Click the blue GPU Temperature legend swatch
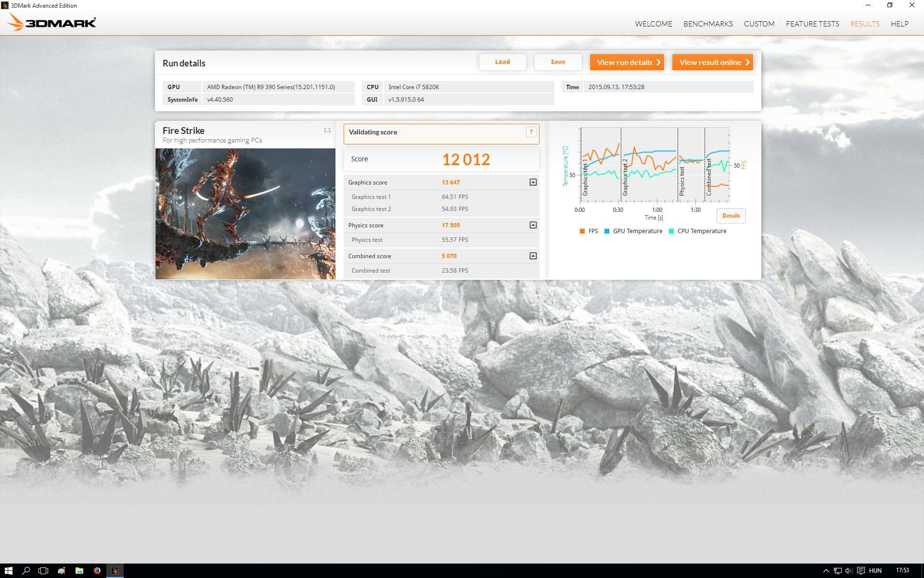This screenshot has height=578, width=924. (x=607, y=231)
